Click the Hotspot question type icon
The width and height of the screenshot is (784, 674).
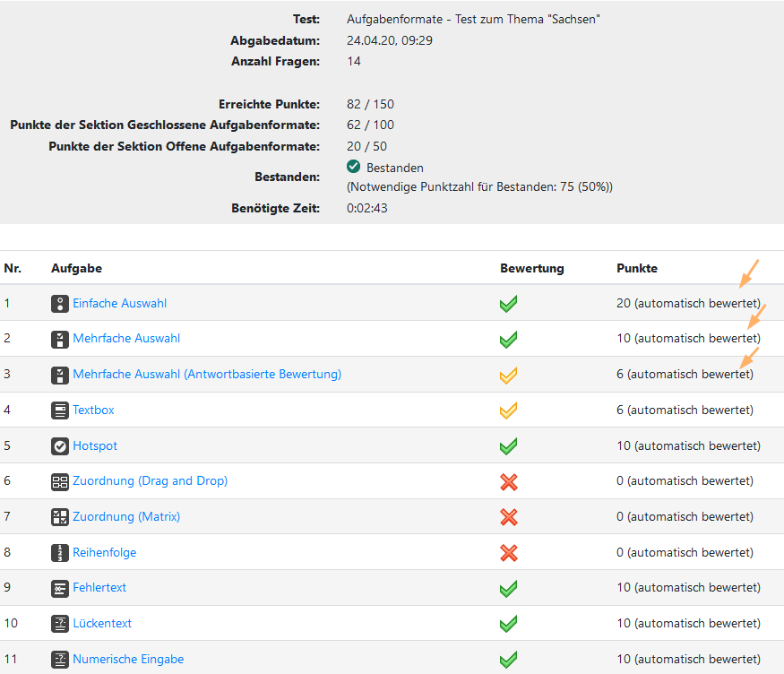[x=60, y=446]
